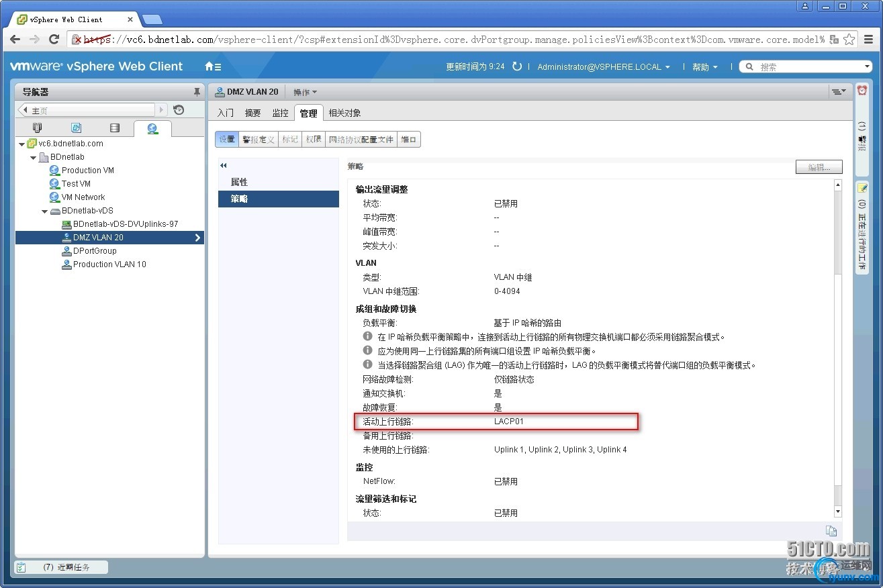883x588 pixels.
Task: Open the Chrome menu button
Action: (x=870, y=39)
